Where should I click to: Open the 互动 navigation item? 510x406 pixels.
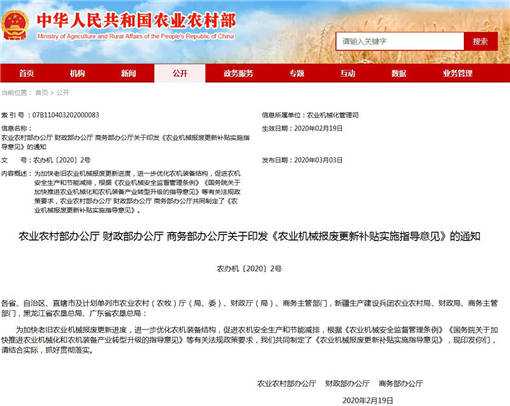[x=347, y=73]
